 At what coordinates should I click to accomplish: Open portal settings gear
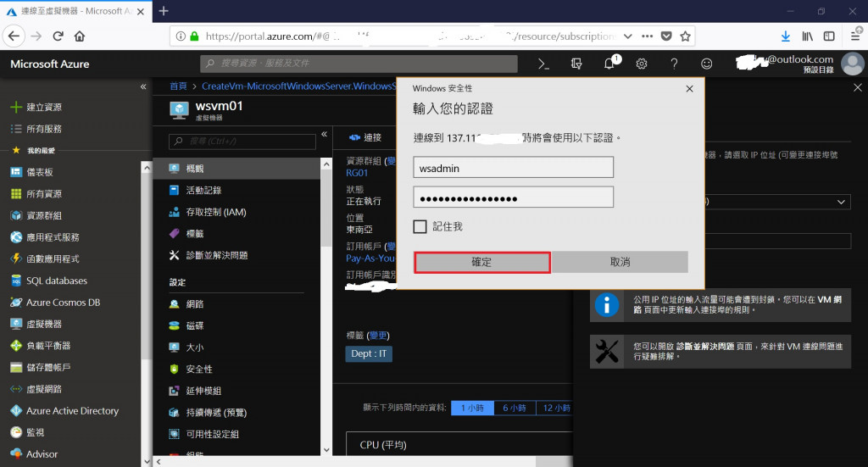[642, 64]
